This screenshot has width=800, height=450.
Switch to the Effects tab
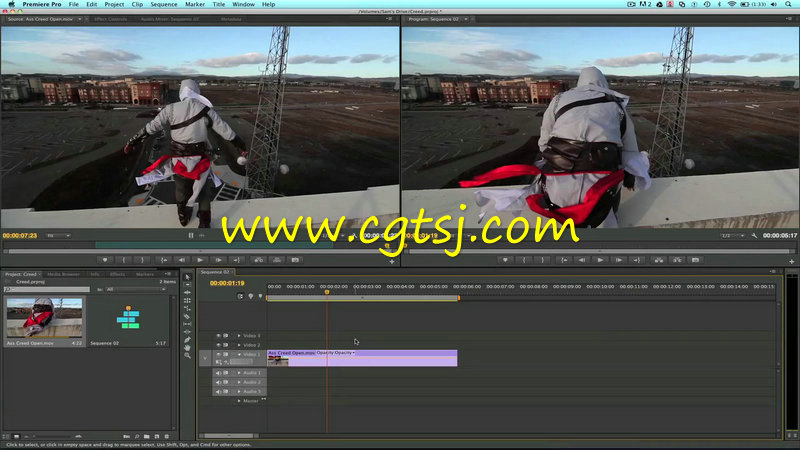(117, 274)
